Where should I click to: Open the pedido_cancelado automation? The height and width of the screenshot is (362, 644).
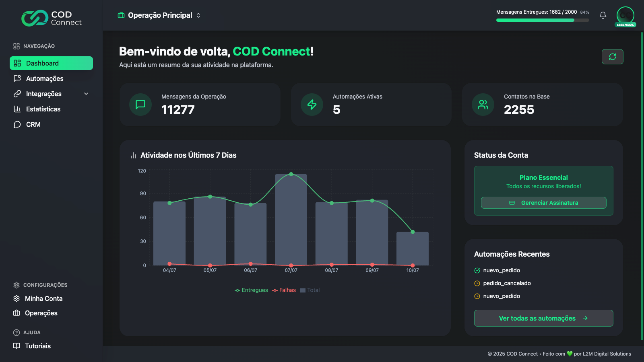507,283
